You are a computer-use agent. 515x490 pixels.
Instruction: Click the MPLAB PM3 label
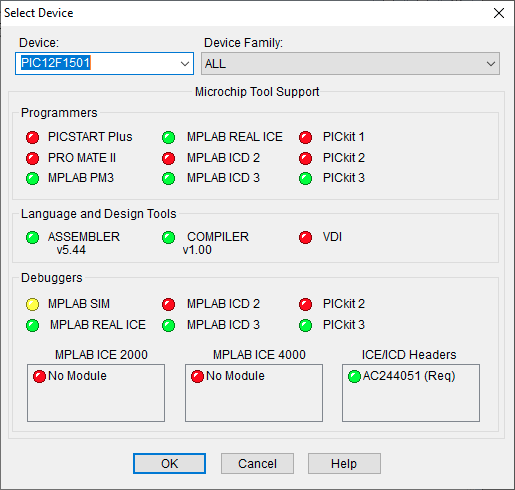pos(81,178)
